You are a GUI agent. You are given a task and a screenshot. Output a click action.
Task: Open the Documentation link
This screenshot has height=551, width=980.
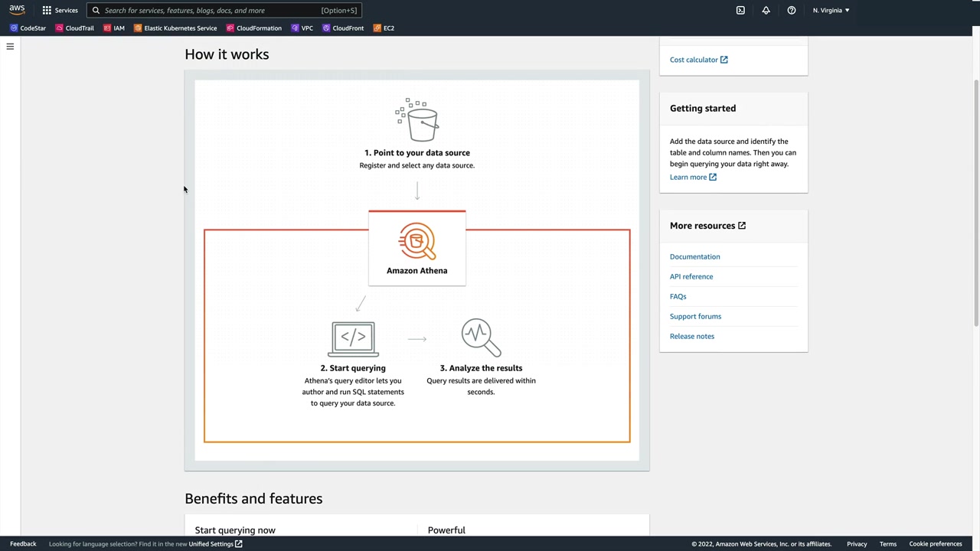tap(695, 257)
